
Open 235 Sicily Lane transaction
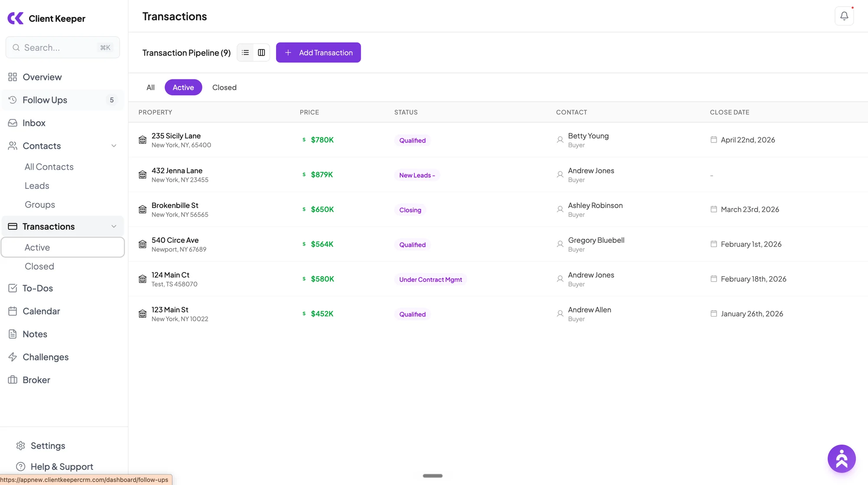(x=176, y=136)
